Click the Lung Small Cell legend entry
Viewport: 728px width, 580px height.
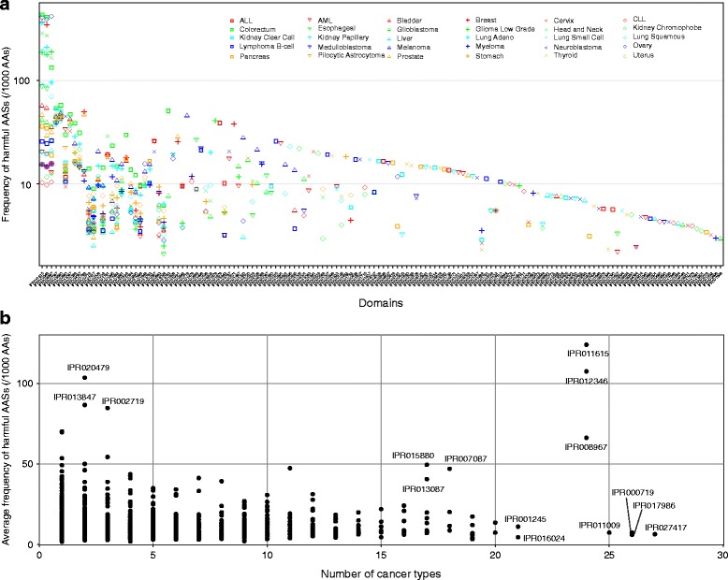(x=574, y=37)
